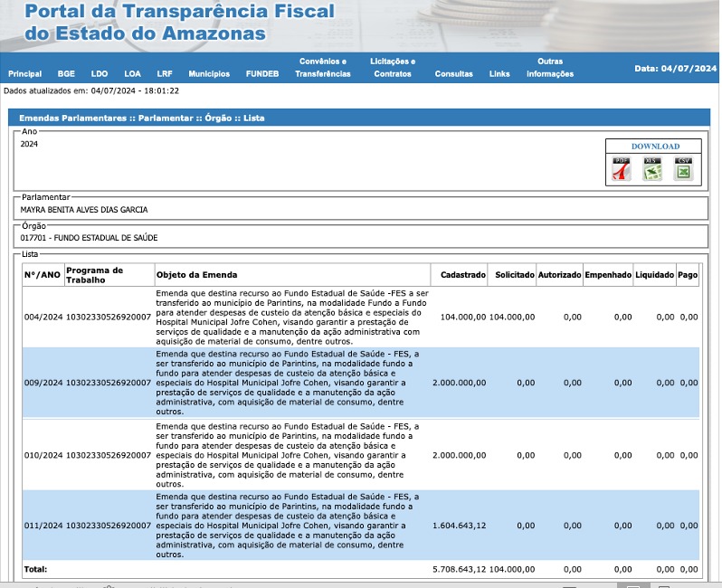Go to the LDO section
The width and height of the screenshot is (722, 588).
pyautogui.click(x=100, y=74)
